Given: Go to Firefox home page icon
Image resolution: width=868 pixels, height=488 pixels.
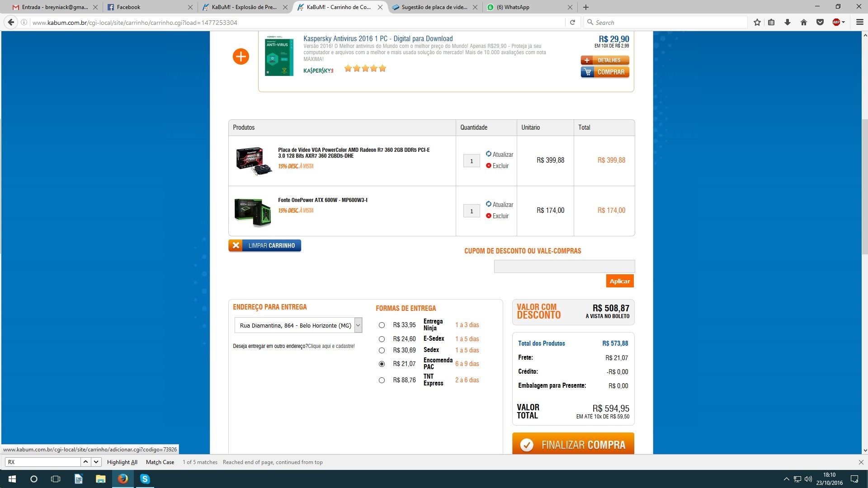Looking at the screenshot, I should pyautogui.click(x=804, y=22).
